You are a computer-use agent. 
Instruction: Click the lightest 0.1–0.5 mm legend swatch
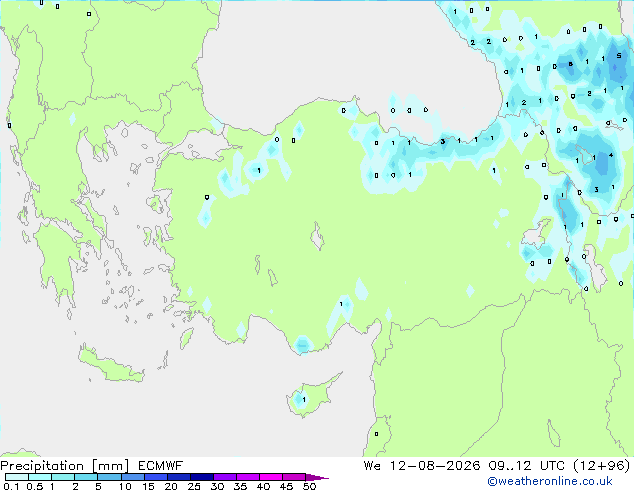[17, 477]
